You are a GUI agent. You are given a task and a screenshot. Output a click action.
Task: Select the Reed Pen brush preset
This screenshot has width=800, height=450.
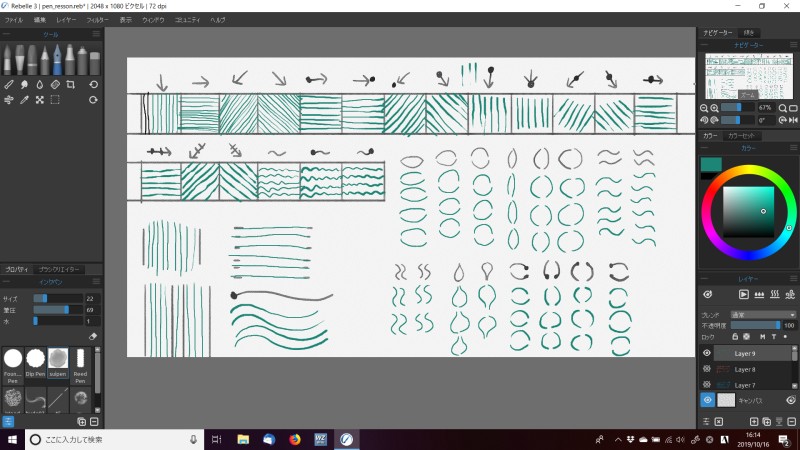[80, 365]
